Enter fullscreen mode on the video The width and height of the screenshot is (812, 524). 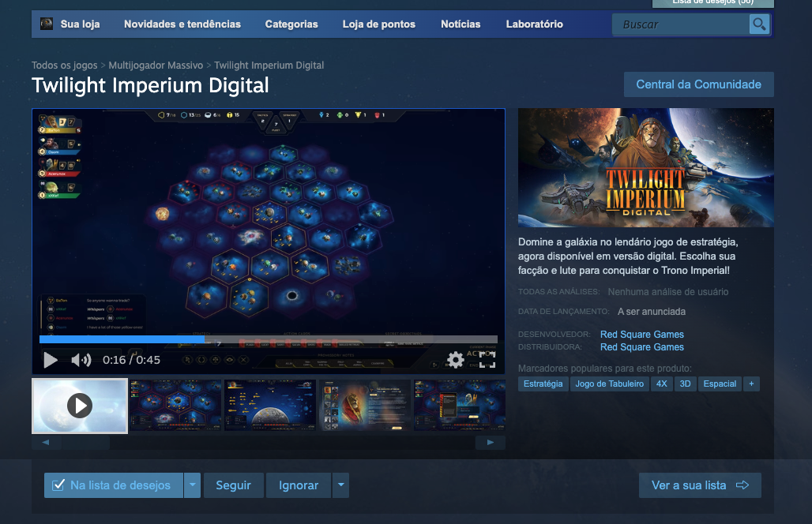click(487, 360)
